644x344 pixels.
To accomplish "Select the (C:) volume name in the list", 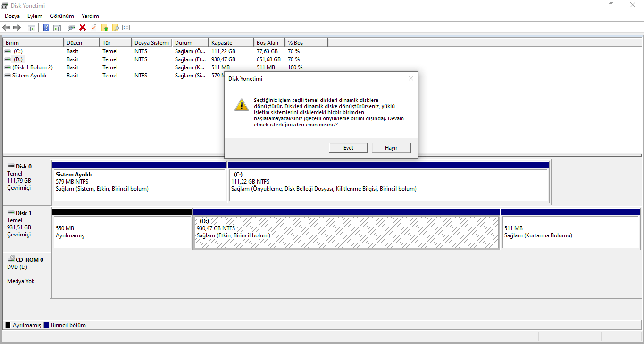I will pyautogui.click(x=18, y=51).
